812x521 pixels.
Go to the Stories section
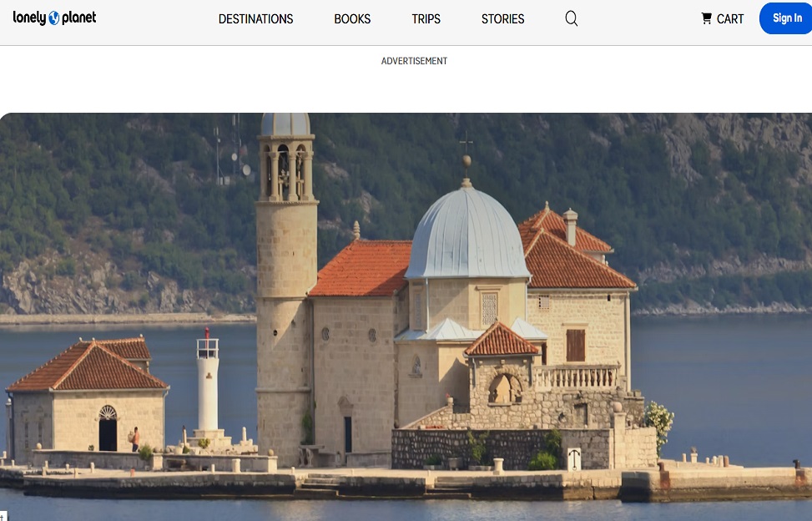click(502, 18)
